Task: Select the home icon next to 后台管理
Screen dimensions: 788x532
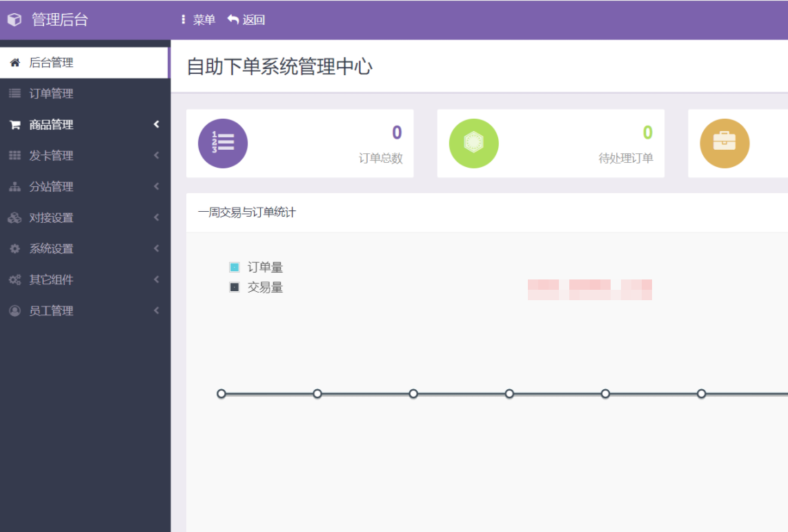Action: point(14,62)
